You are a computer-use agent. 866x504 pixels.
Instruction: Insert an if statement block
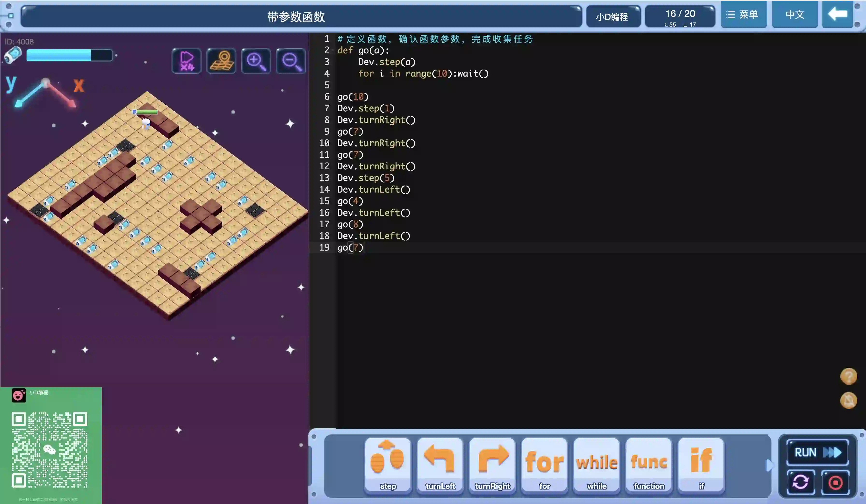pyautogui.click(x=701, y=464)
